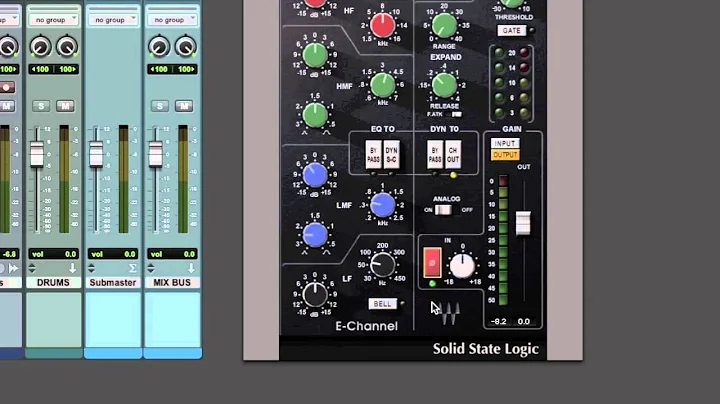720x404 pixels.
Task: Open the MIX BUS track 'no group' dropdown
Action: pyautogui.click(x=172, y=20)
